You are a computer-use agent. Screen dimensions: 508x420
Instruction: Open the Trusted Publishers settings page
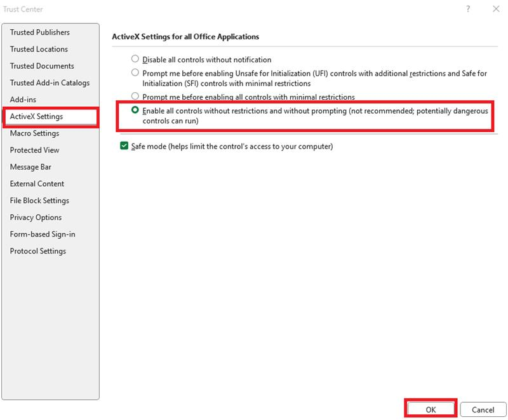tap(41, 32)
